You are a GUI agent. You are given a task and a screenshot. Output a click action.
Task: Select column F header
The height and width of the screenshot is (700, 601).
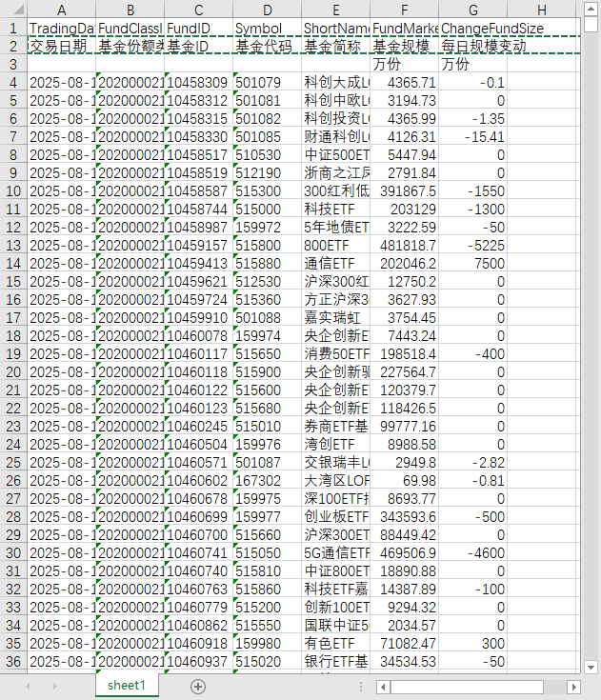[x=405, y=10]
